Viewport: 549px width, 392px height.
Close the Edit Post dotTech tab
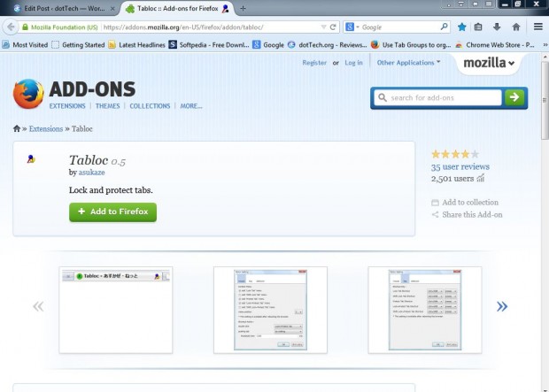[112, 8]
